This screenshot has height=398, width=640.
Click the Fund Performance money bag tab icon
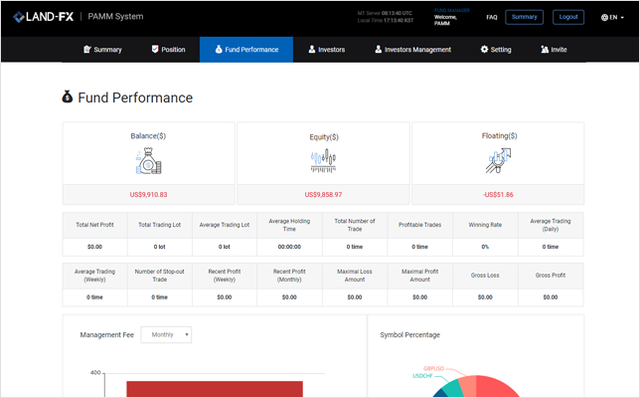tap(218, 49)
